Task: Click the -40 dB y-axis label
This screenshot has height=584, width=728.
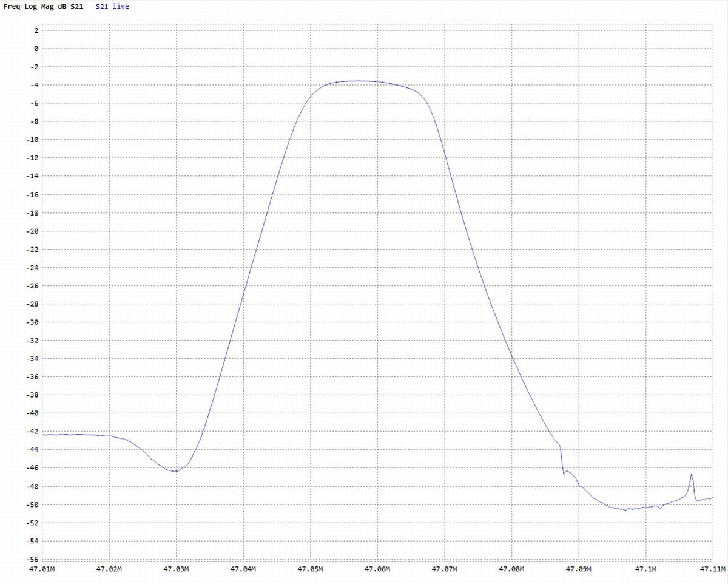Action: coord(32,413)
